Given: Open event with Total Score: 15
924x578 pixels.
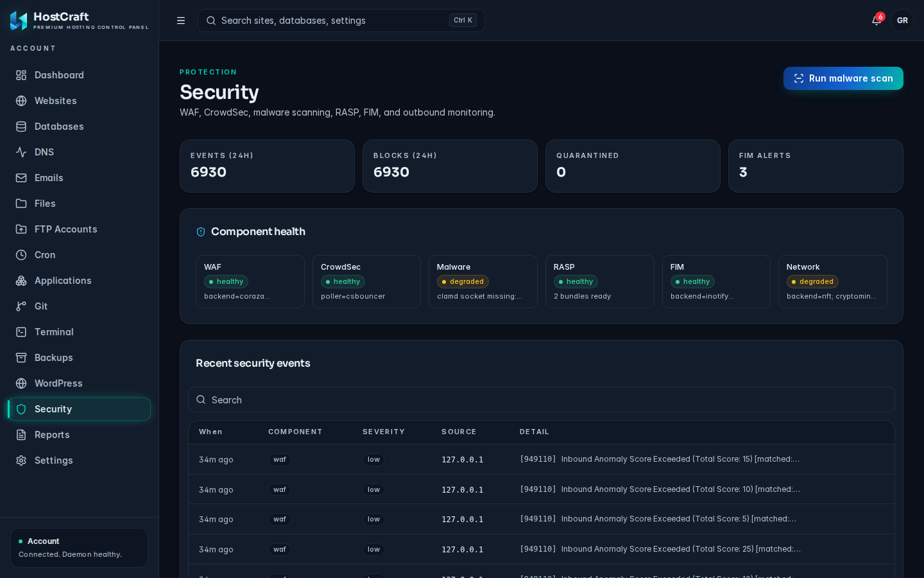Looking at the screenshot, I should coord(542,459).
